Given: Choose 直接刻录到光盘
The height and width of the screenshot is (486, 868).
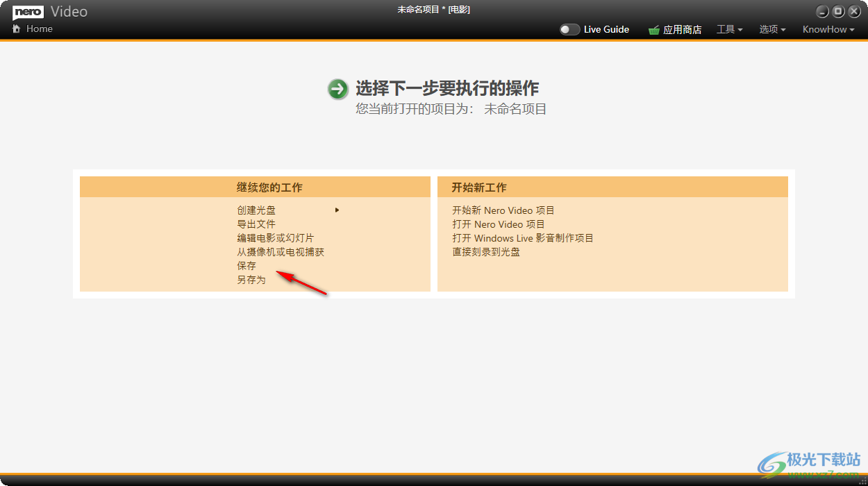Looking at the screenshot, I should [486, 251].
